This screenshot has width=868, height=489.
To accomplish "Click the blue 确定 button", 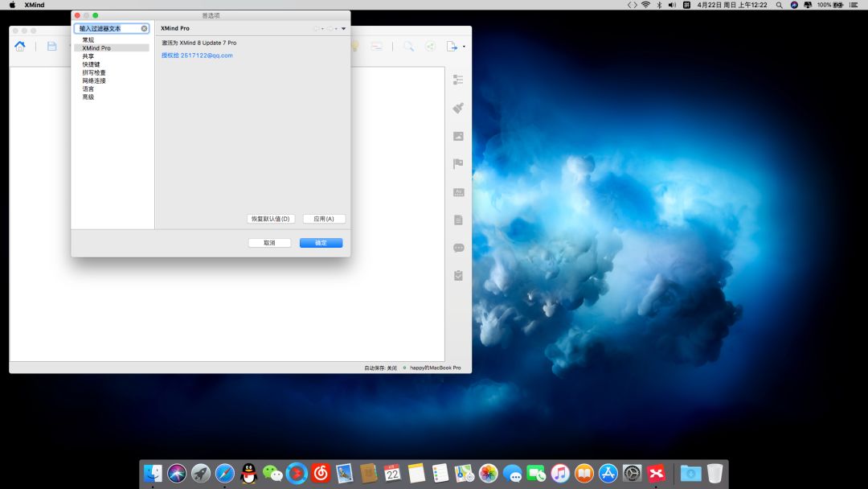I will point(321,243).
